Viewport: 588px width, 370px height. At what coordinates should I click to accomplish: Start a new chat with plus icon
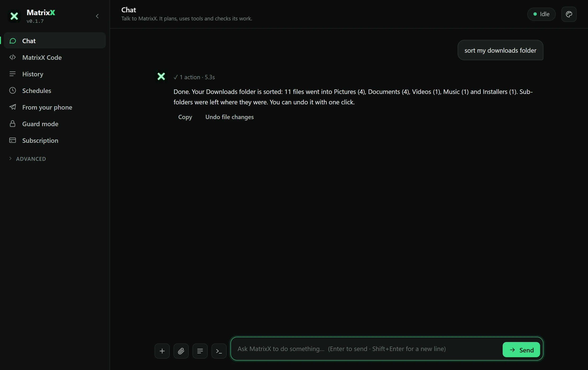162,351
